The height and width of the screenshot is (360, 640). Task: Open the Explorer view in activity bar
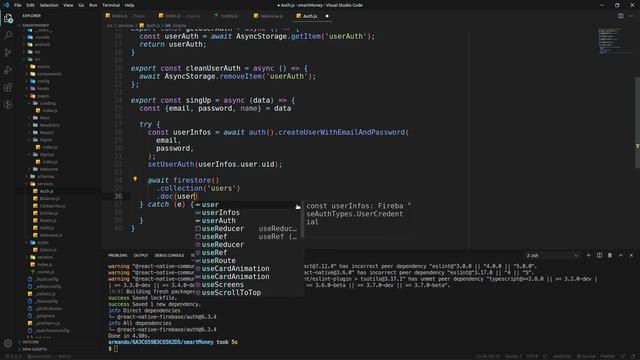tap(8, 18)
